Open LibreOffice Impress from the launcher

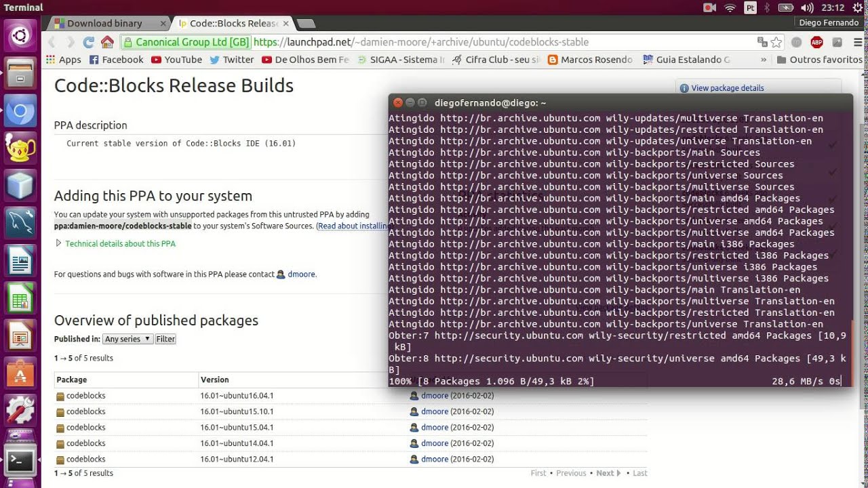pyautogui.click(x=20, y=335)
